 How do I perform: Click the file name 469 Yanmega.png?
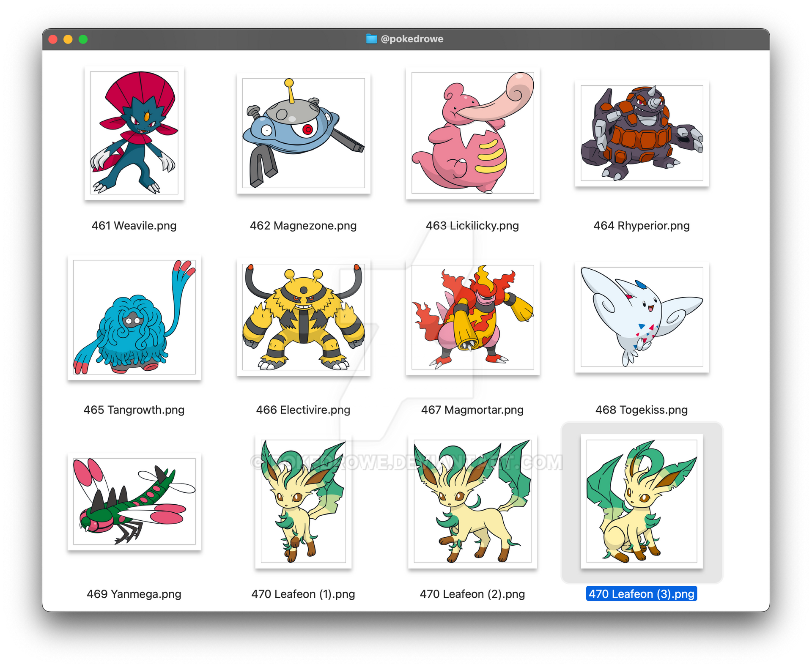pos(134,594)
